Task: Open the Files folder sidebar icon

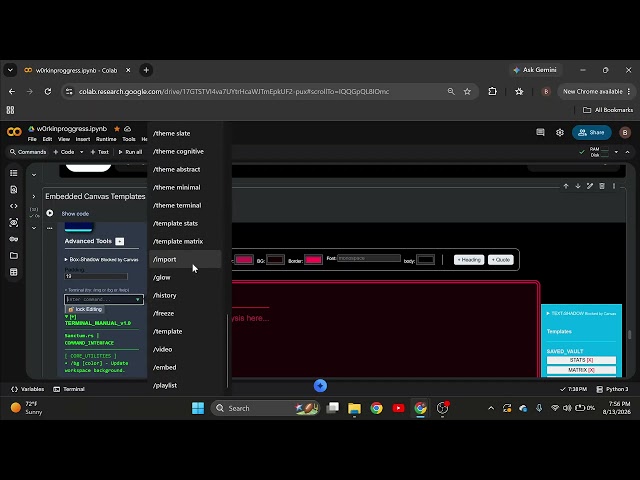Action: pos(13,256)
